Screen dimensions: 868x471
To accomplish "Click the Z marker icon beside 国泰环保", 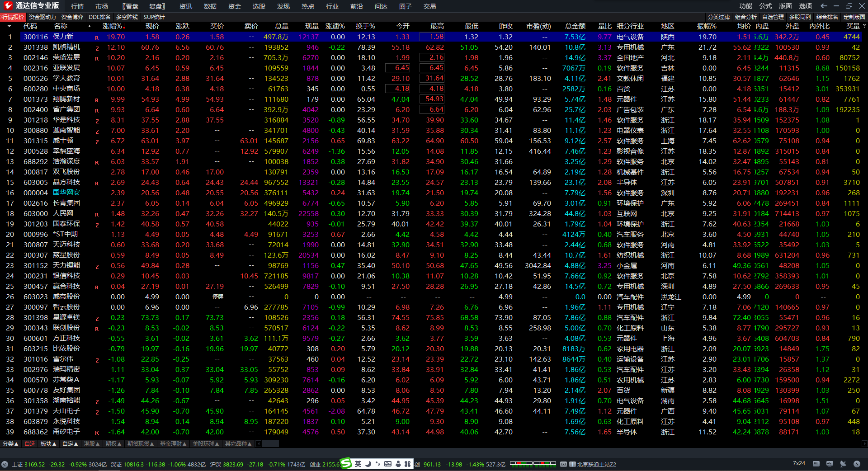I will coord(97,225).
